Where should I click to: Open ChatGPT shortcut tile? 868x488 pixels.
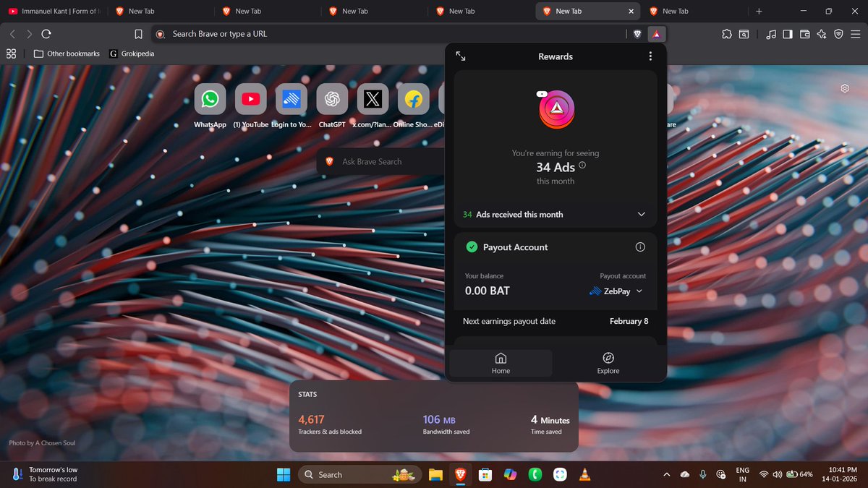point(332,99)
